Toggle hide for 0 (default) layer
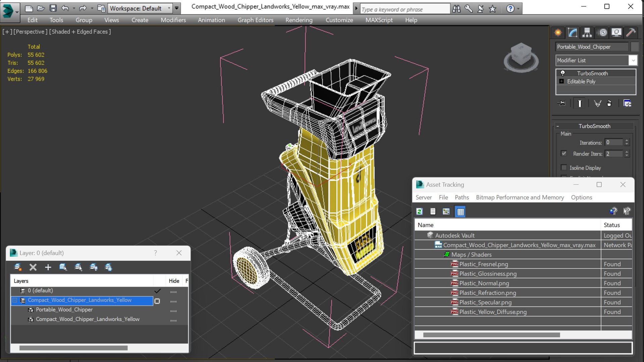Viewport: 644px width, 362px height. (174, 292)
